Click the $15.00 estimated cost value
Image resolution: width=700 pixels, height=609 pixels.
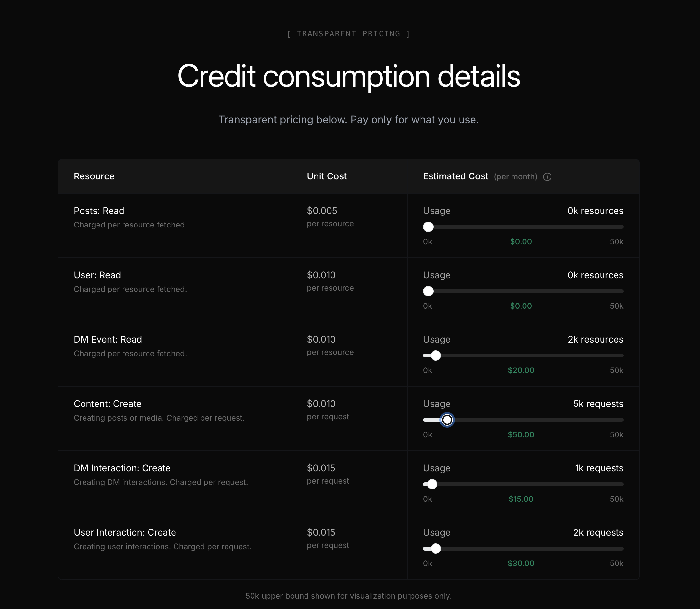coord(521,499)
